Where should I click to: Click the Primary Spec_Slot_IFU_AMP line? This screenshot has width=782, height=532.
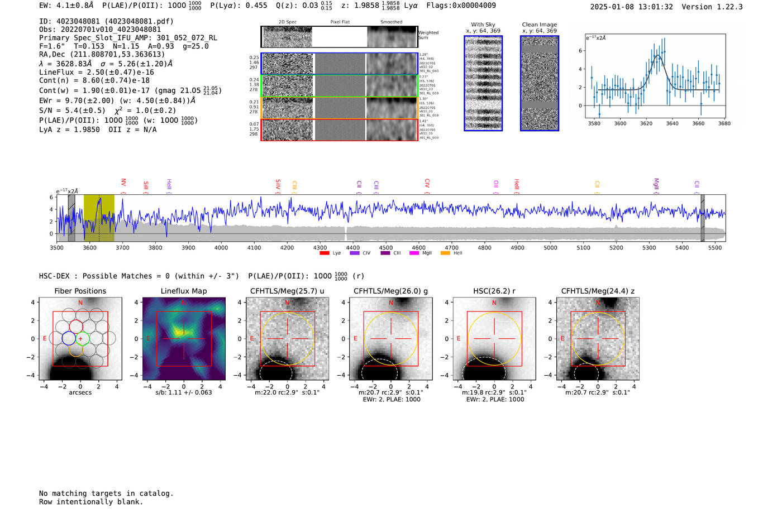[x=128, y=38]
